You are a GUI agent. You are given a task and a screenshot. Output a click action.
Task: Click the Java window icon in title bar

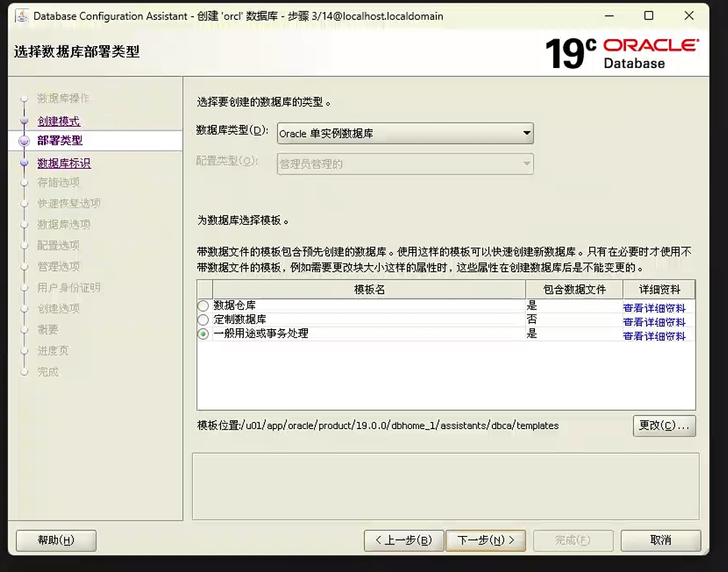(x=22, y=16)
